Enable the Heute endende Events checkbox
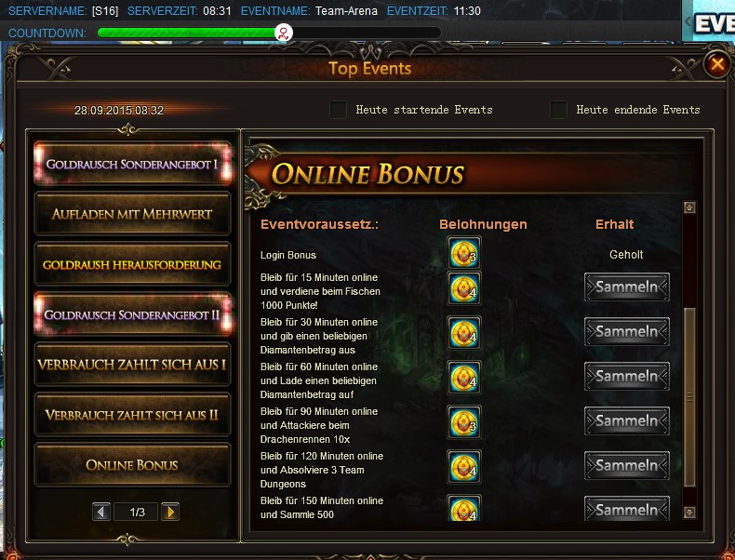This screenshot has height=560, width=735. pos(558,110)
